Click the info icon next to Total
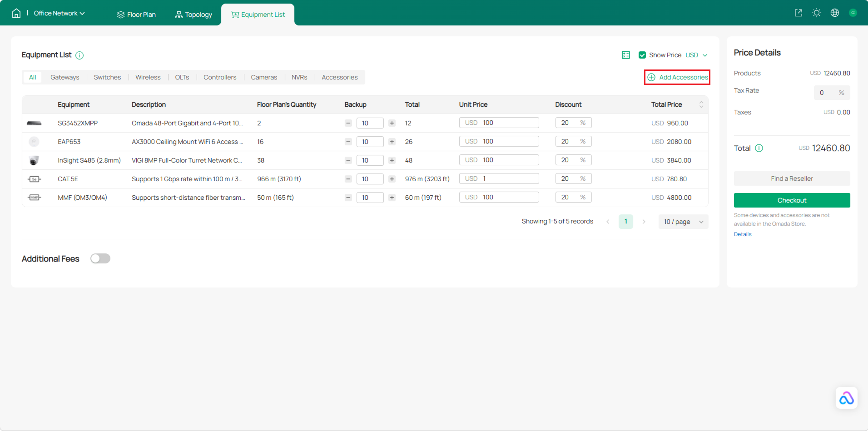Viewport: 868px width, 431px height. (x=759, y=148)
